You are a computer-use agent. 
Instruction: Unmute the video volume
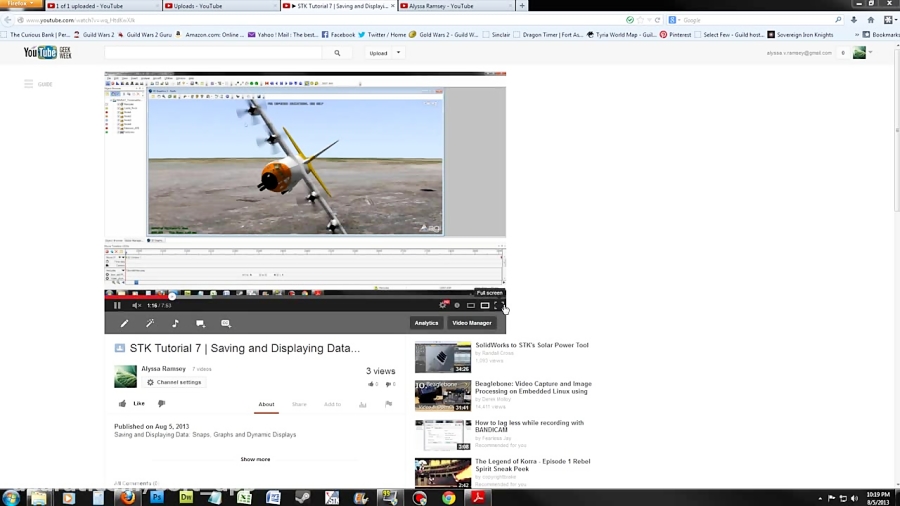pyautogui.click(x=136, y=306)
